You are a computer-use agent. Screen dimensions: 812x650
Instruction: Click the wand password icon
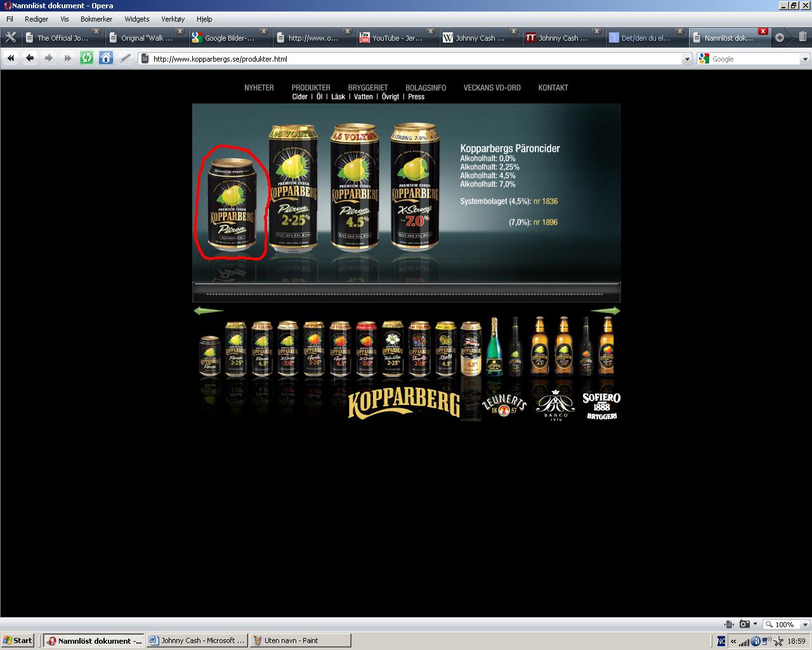(x=126, y=58)
